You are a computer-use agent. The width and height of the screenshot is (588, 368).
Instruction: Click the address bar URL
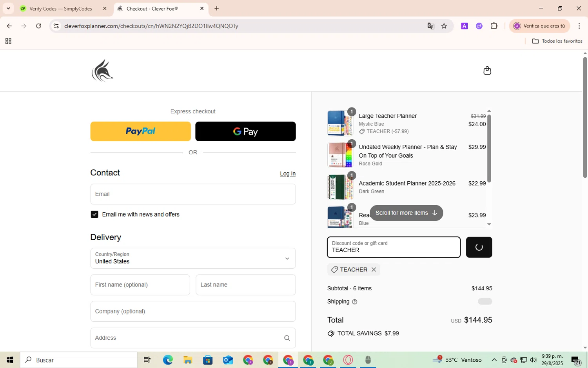[x=151, y=26]
